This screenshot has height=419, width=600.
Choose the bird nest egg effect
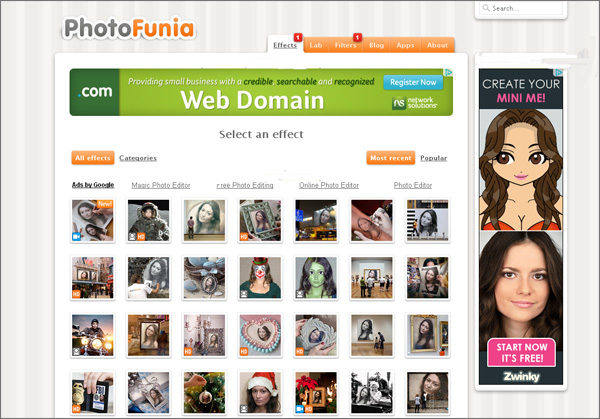click(x=204, y=278)
